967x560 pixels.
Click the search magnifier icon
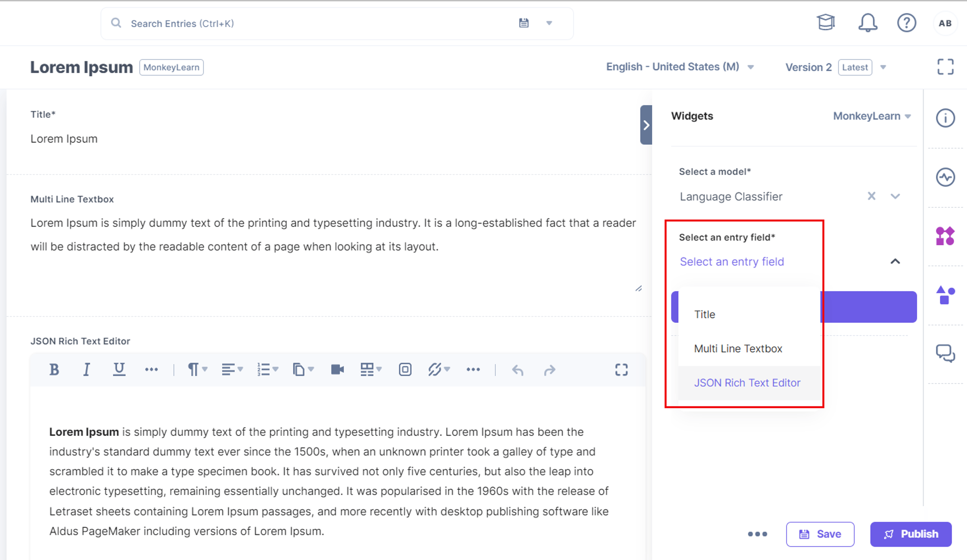pyautogui.click(x=116, y=23)
